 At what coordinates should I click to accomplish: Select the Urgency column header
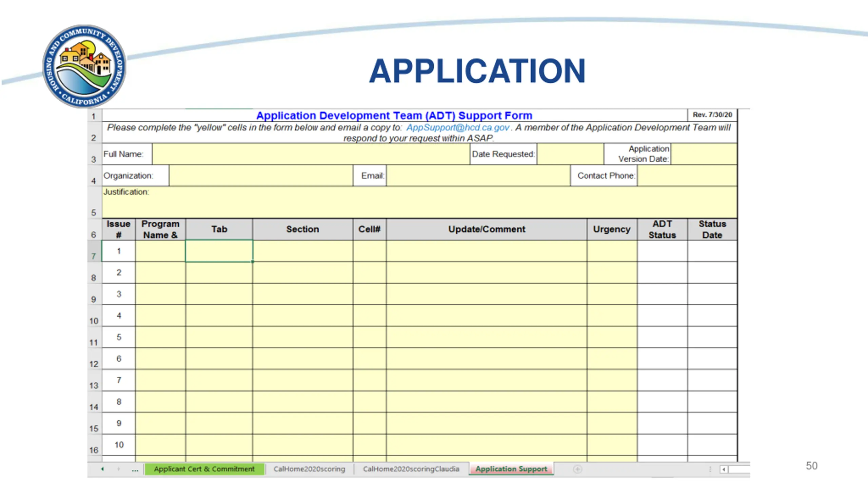tap(612, 229)
